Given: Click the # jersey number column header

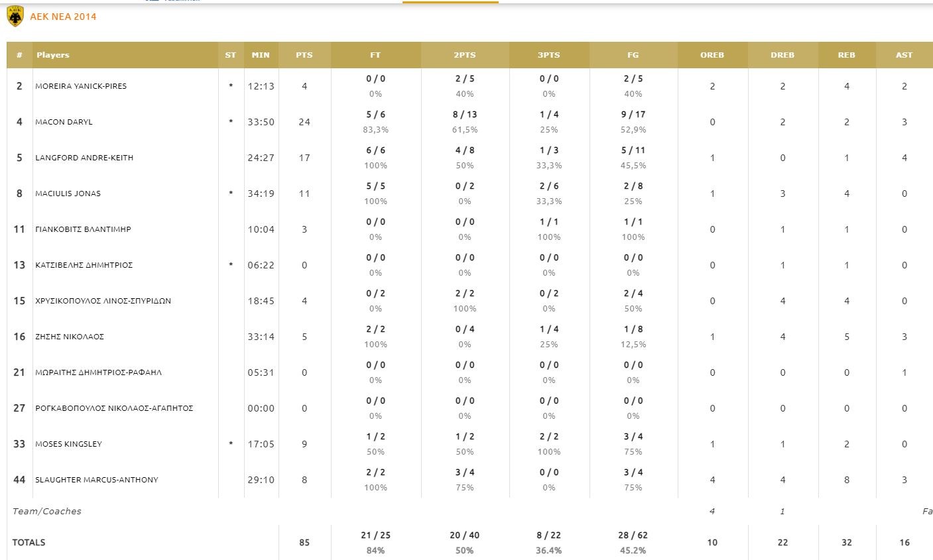Looking at the screenshot, I should pos(19,55).
